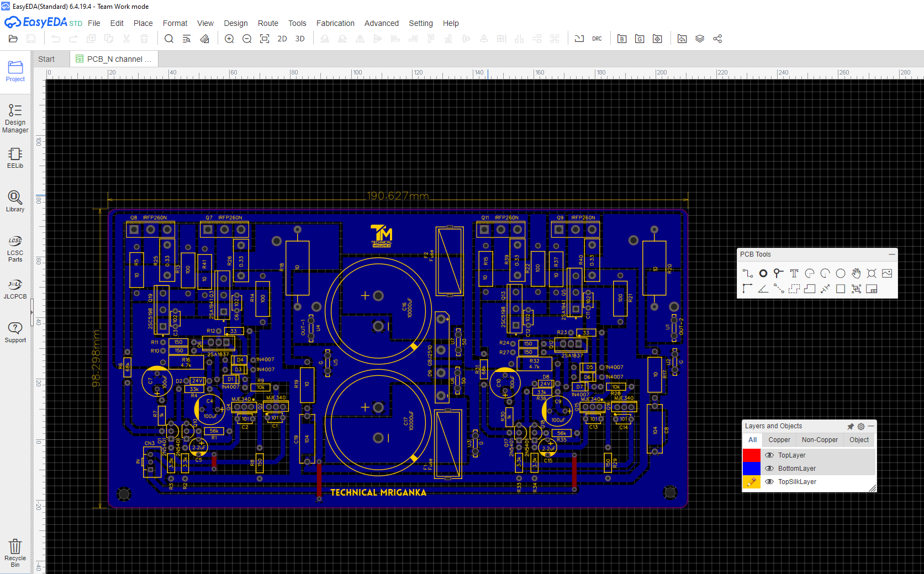The height and width of the screenshot is (574, 924).
Task: Select the Image insert tool in PCB Tools
Action: tap(887, 273)
